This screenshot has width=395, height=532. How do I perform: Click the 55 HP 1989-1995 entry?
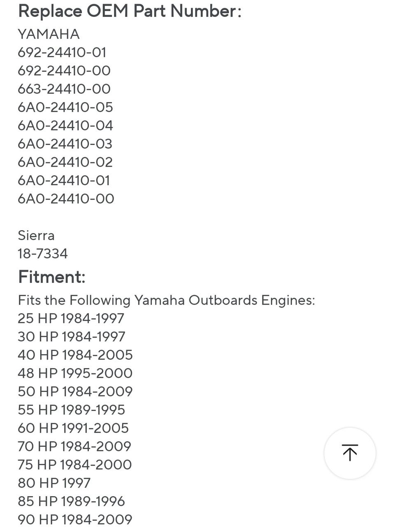tap(71, 410)
